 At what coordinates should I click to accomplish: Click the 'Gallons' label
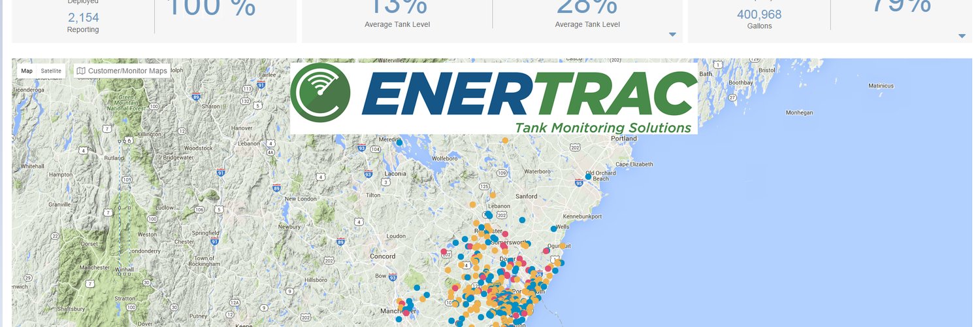[760, 26]
